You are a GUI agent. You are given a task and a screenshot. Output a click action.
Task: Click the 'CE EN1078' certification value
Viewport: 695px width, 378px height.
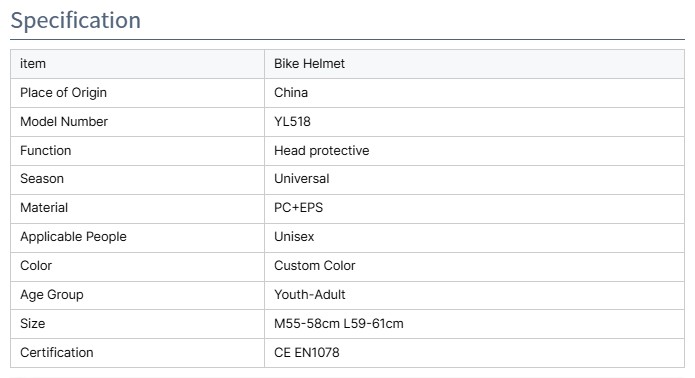pos(307,353)
